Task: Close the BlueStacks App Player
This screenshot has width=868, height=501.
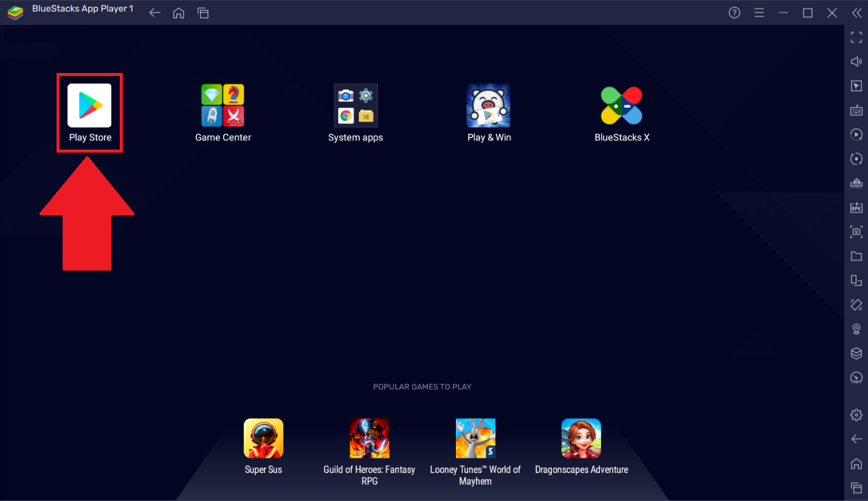Action: 832,13
